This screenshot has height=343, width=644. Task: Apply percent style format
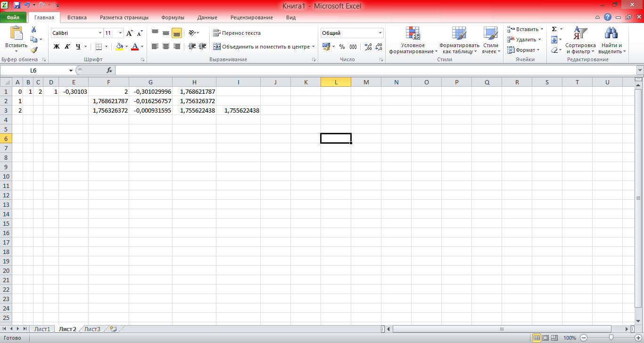click(x=342, y=47)
